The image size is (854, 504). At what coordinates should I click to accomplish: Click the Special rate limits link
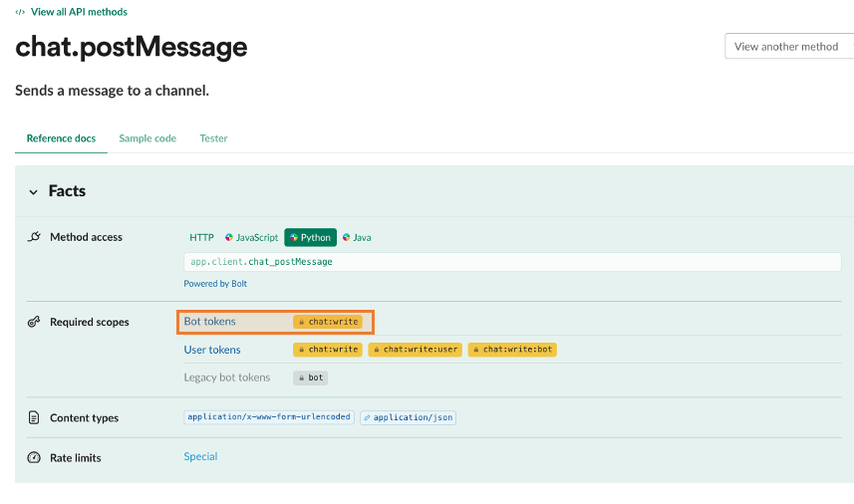point(200,456)
